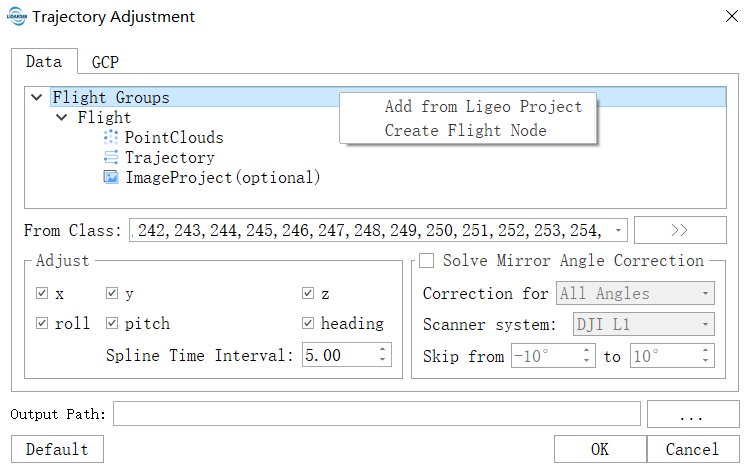Screen dimensions: 751x474
Task: Click the PointClouds node icon
Action: 111,138
